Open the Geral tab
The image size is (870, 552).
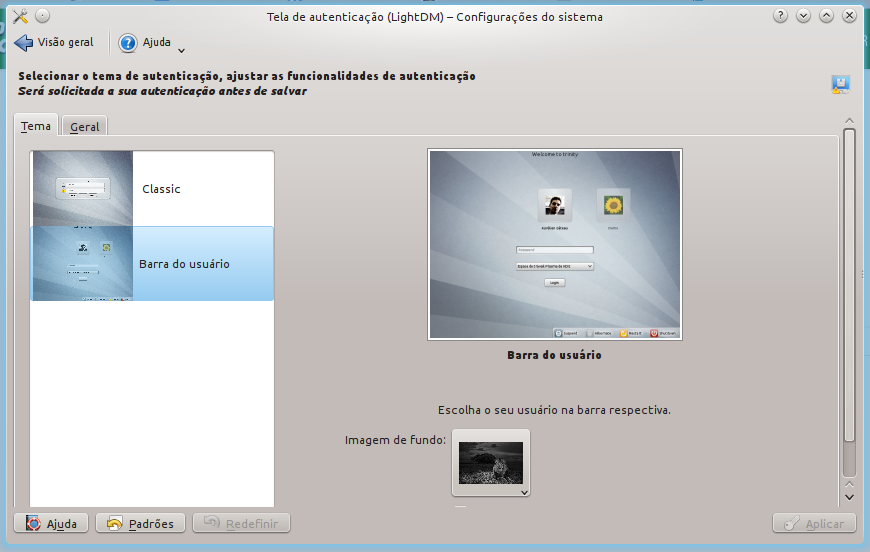[x=84, y=127]
